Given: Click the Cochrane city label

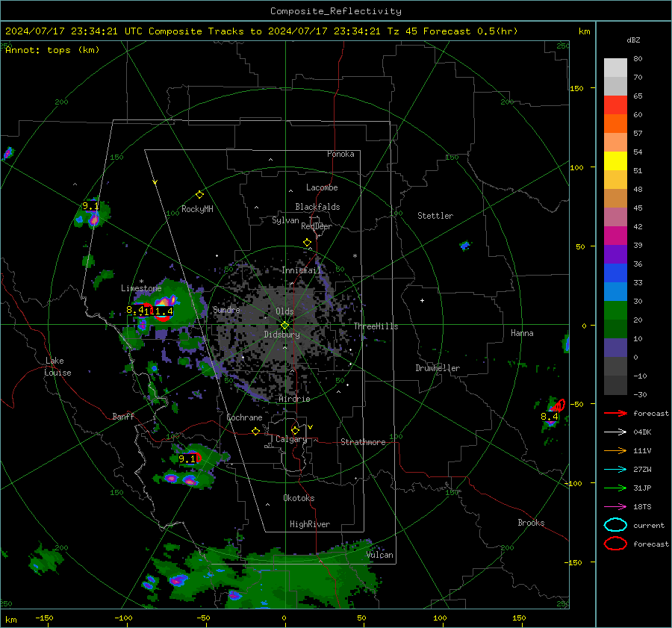Looking at the screenshot, I should (x=244, y=417).
